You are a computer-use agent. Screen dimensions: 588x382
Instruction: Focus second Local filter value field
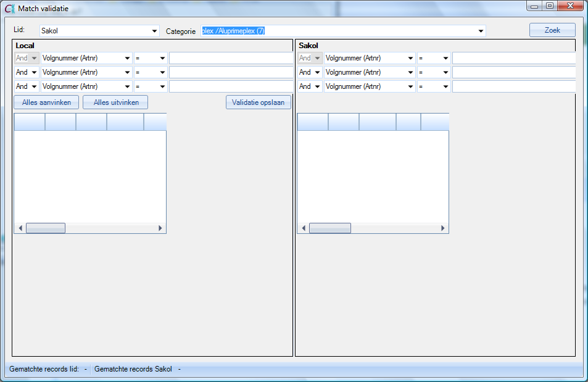pos(231,72)
